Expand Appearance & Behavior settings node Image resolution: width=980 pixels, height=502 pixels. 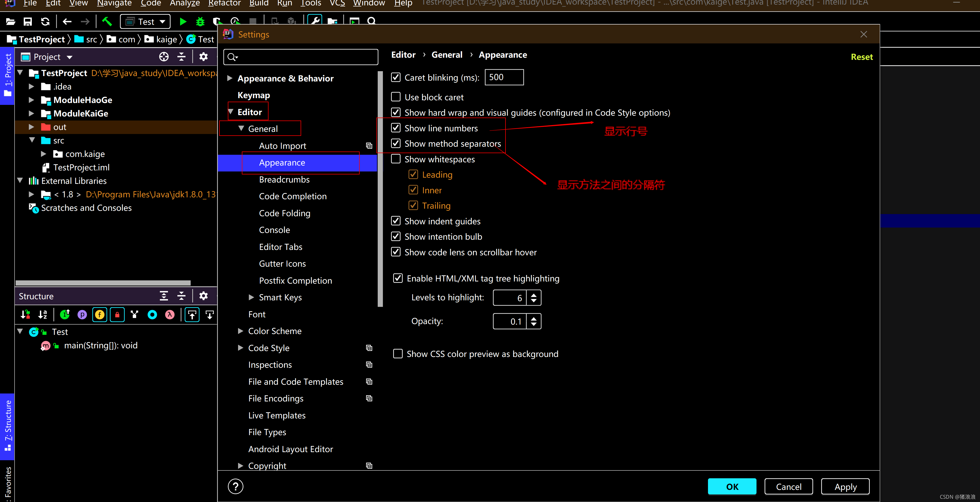coord(229,78)
